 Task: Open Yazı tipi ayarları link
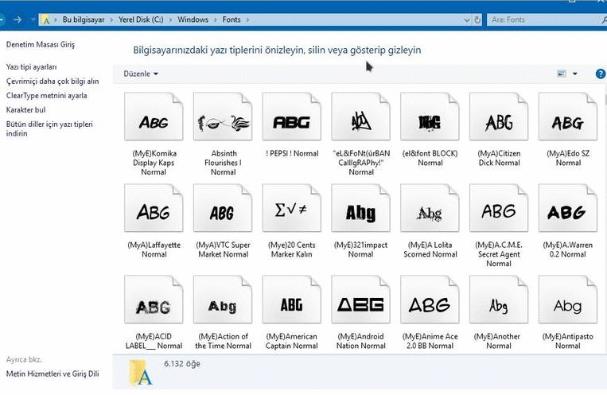pos(31,67)
